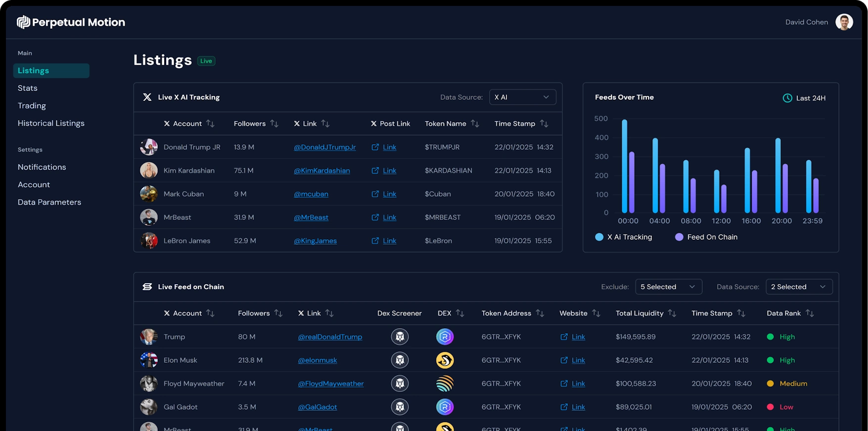
Task: Open the @FloydMayweather X link
Action: tap(331, 384)
